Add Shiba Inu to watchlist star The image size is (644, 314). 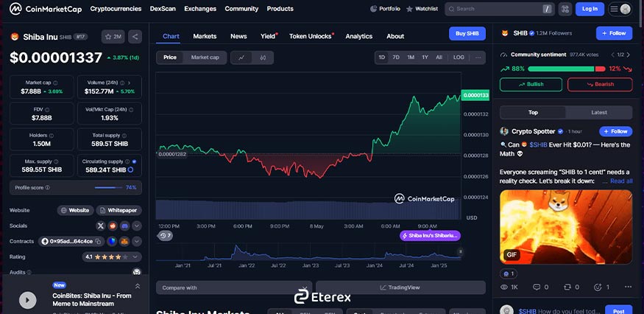pyautogui.click(x=113, y=37)
